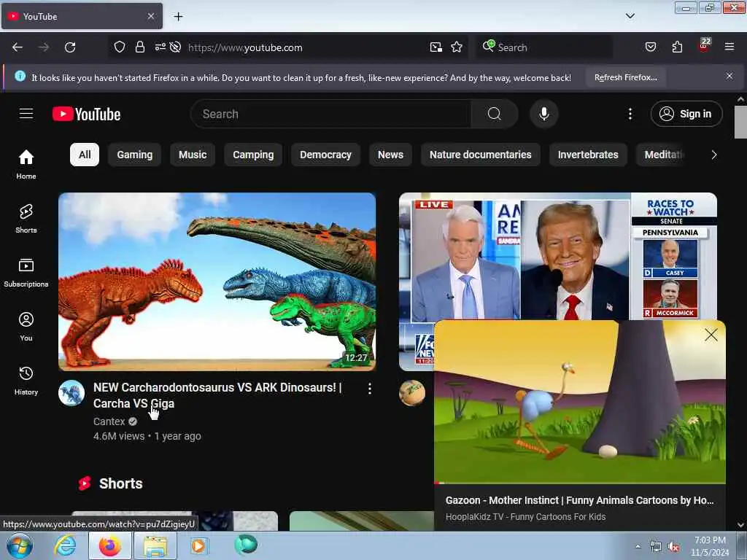Open the NEW Carcharodontosaurus VS ARK Dinosaurs title link
747x560 pixels.
pos(217,395)
